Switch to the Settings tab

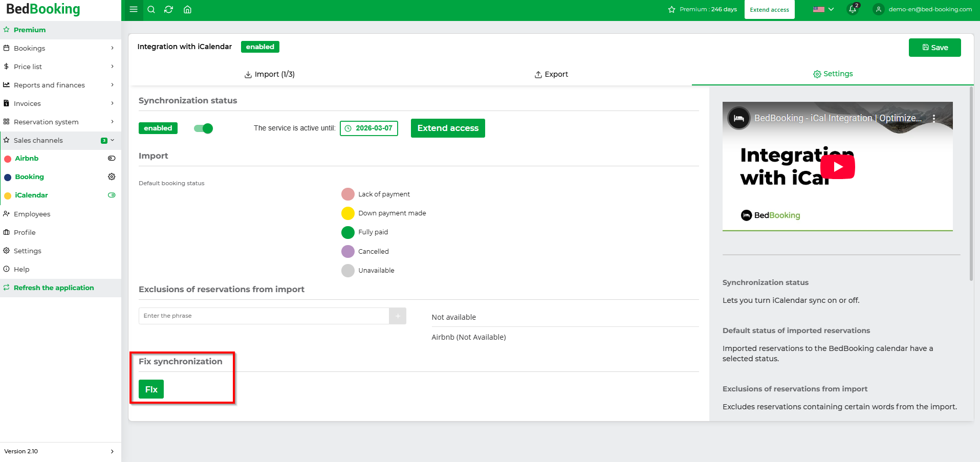point(833,74)
